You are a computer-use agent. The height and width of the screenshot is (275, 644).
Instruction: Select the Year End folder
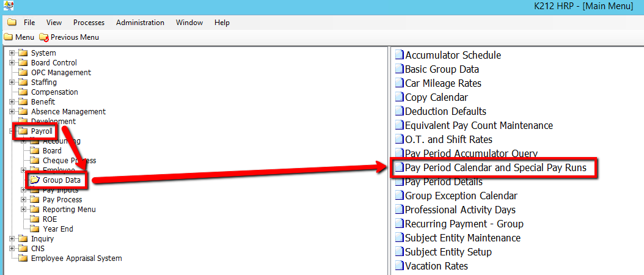[x=57, y=229]
